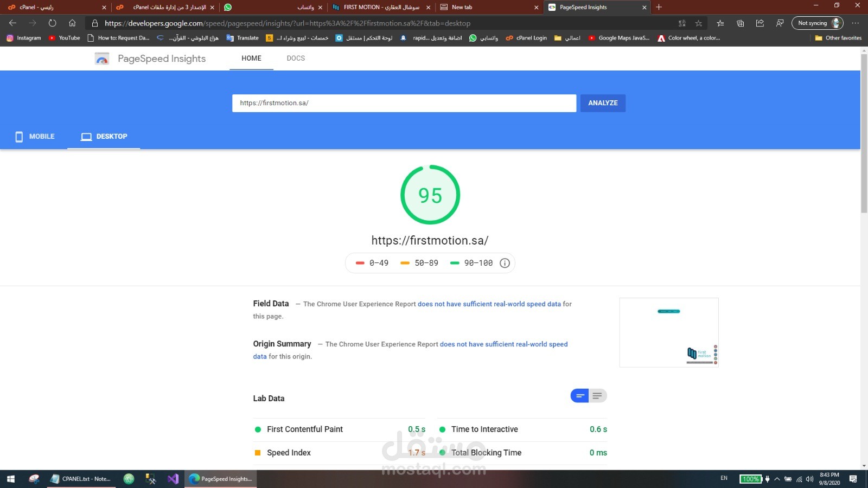Click Time to Interactive metric row
The image size is (868, 488).
[x=522, y=429]
